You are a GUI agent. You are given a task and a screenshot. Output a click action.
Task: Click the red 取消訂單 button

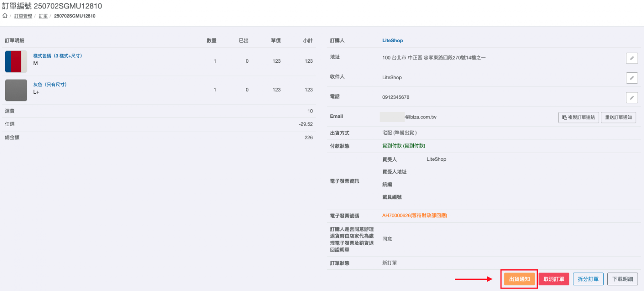coord(554,279)
